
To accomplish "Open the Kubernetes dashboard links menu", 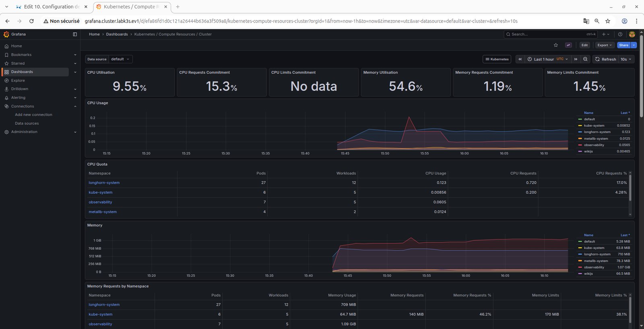I will tap(497, 59).
